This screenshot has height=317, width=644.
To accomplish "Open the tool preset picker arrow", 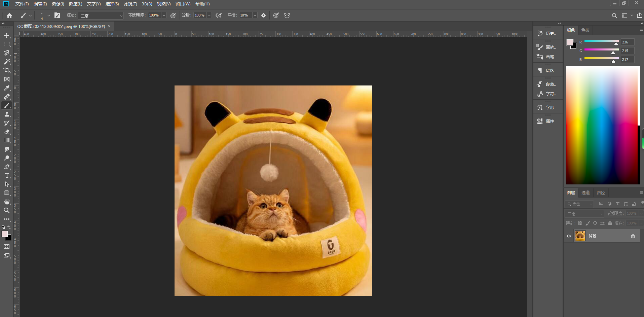I will [30, 15].
